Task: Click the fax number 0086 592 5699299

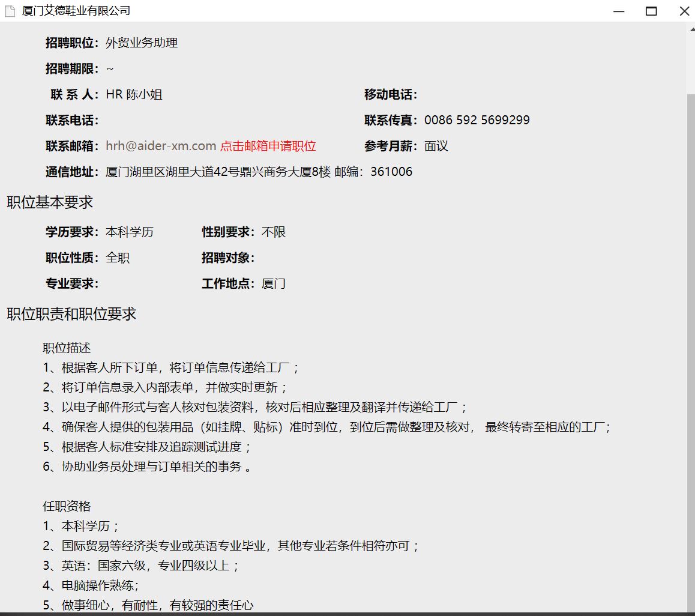Action: 477,120
